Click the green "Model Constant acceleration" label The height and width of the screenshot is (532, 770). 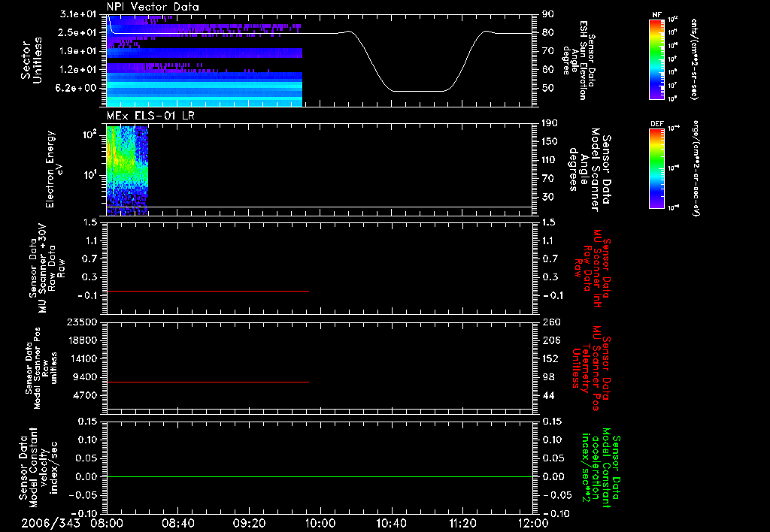(x=601, y=467)
